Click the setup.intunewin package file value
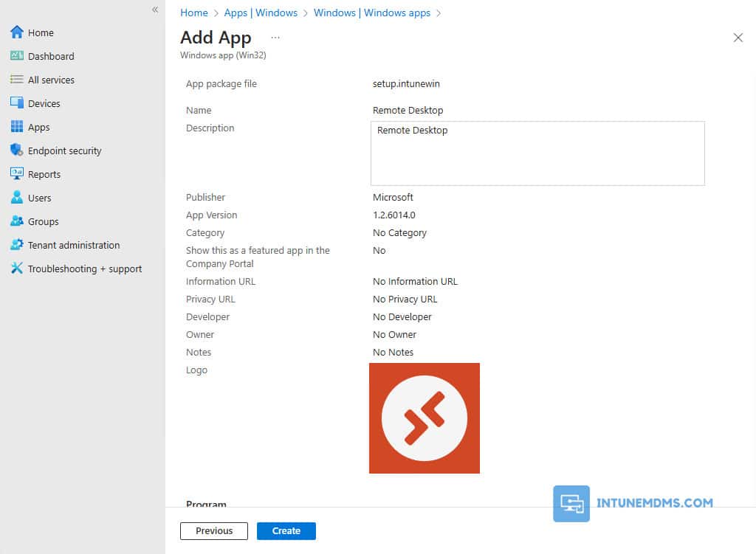Viewport: 756px width, 554px height. coord(406,84)
